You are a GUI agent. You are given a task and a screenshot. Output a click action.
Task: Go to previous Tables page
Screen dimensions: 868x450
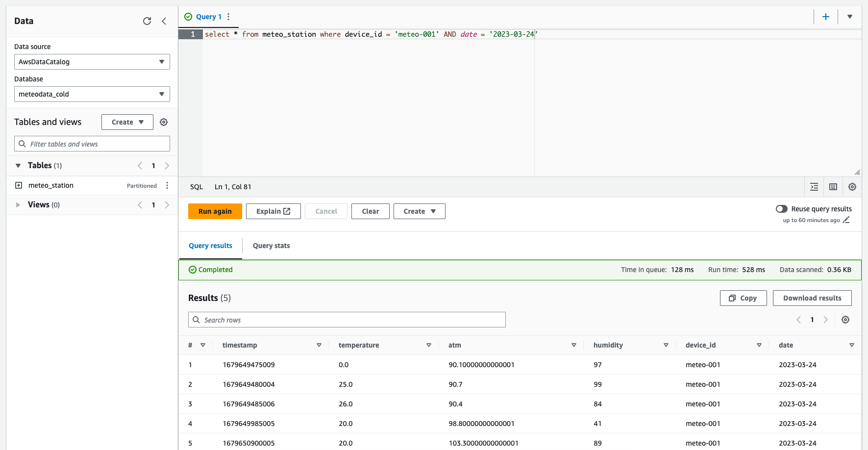140,166
